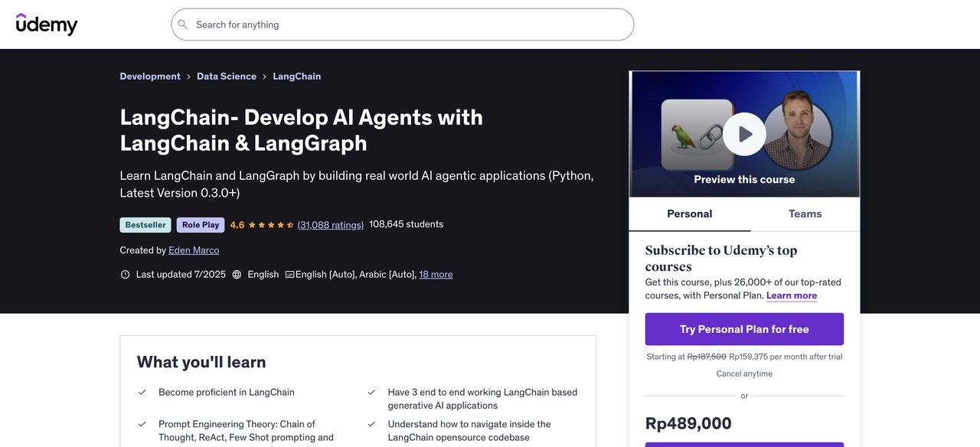Viewport: 980px width, 447px height.
Task: Click the course title heading
Action: (302, 130)
